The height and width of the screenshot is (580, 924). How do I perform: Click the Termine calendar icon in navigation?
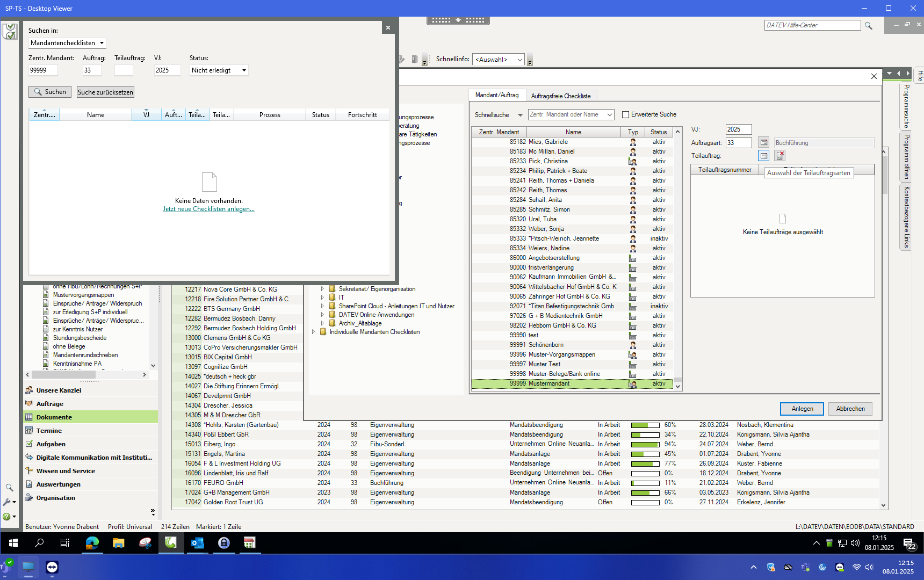point(30,431)
